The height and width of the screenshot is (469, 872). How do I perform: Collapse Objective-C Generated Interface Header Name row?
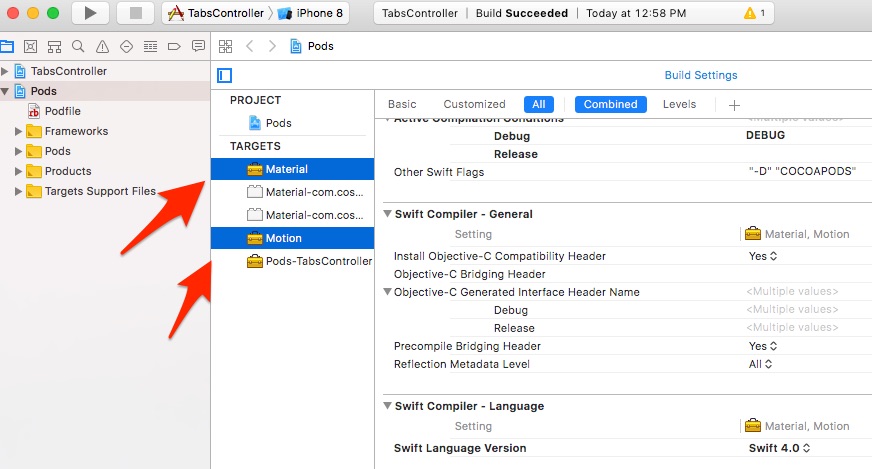[x=388, y=292]
